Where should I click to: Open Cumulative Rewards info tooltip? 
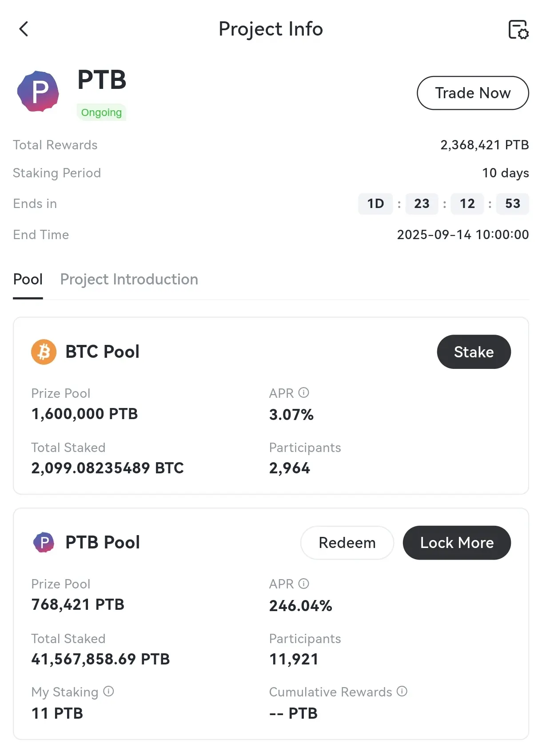tap(402, 691)
